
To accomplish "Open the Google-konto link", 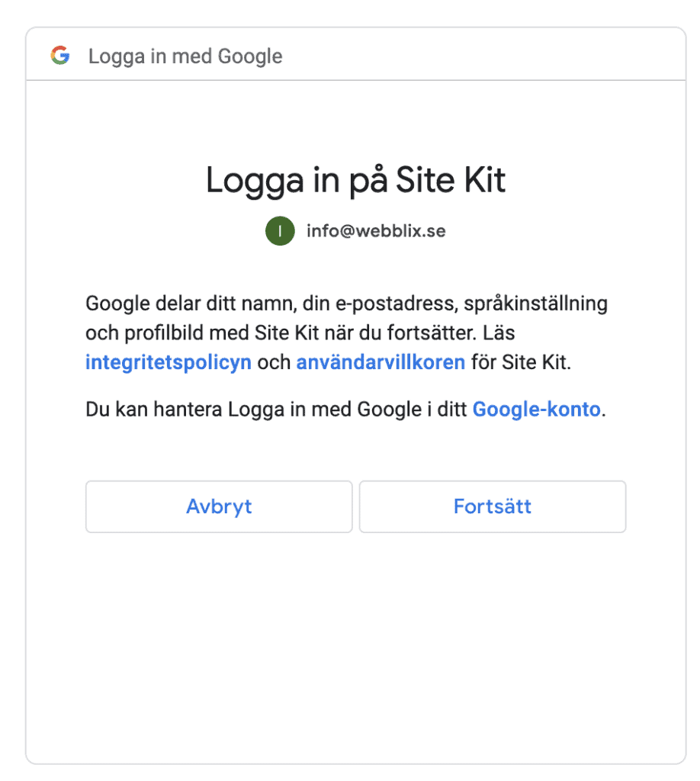I will click(536, 410).
